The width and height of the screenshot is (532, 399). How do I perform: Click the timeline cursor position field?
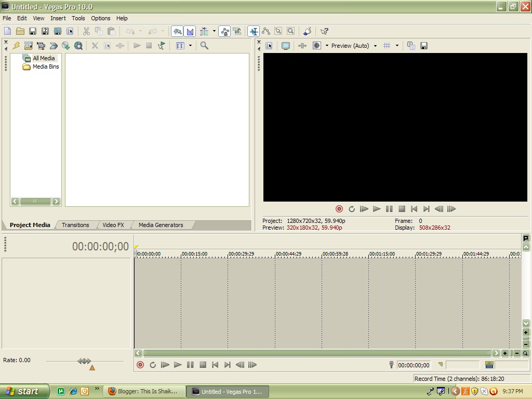[x=414, y=365]
